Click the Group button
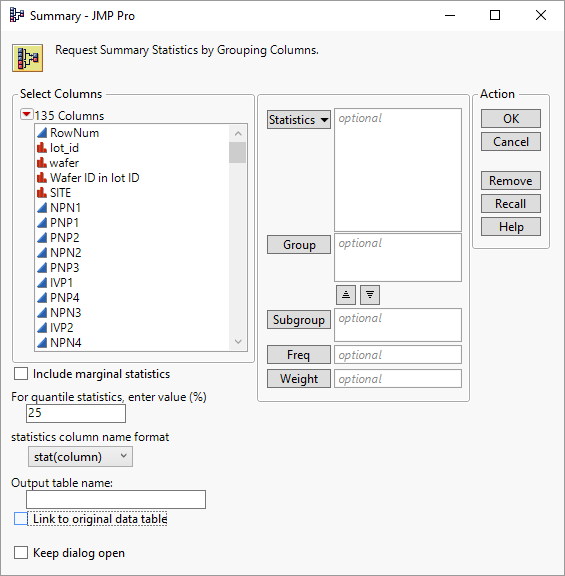The height and width of the screenshot is (576, 565). [x=299, y=245]
